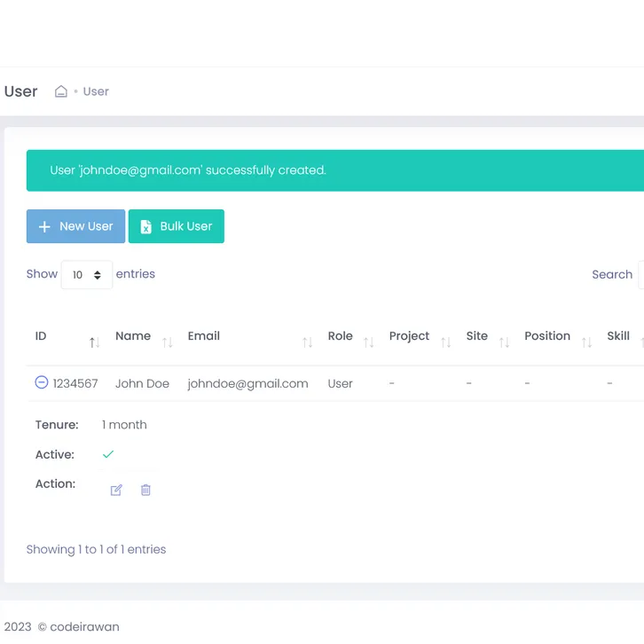
Task: Click the trash delete icon for John Doe
Action: tap(145, 490)
